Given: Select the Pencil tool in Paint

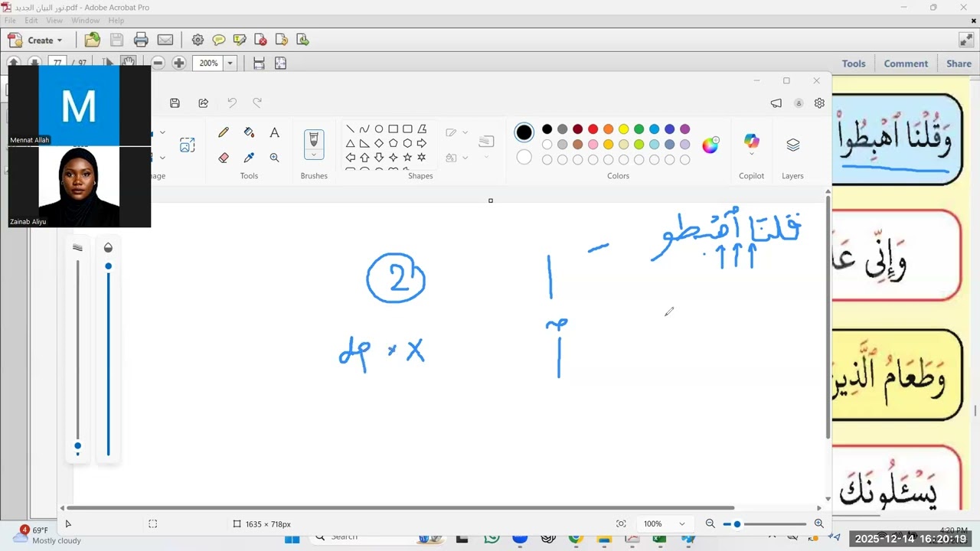Looking at the screenshot, I should tap(224, 132).
